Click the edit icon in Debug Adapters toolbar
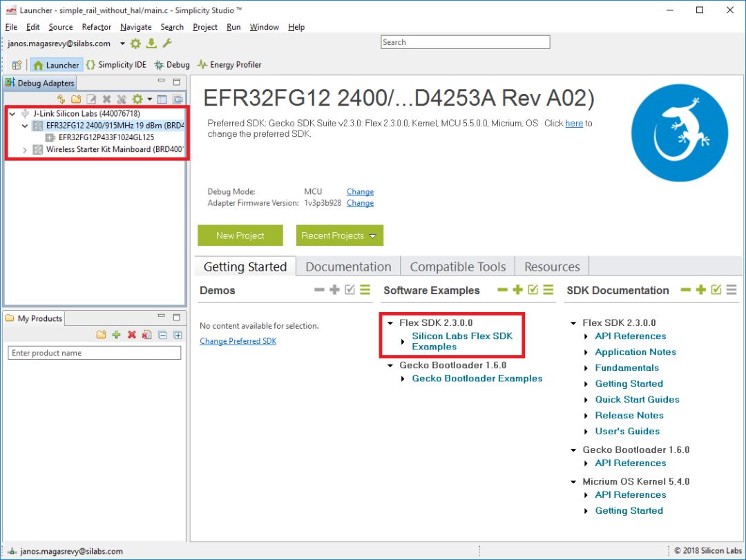Image resolution: width=746 pixels, height=560 pixels. point(91,99)
